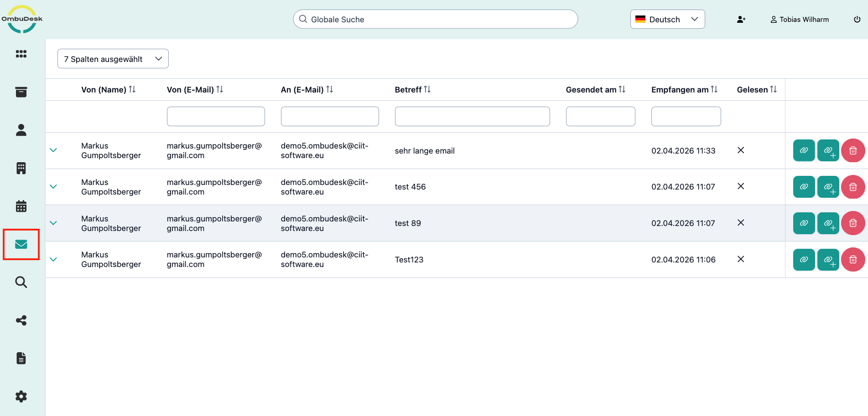Image resolution: width=868 pixels, height=416 pixels.
Task: Delete the 'sehr lange email' message
Action: 853,150
